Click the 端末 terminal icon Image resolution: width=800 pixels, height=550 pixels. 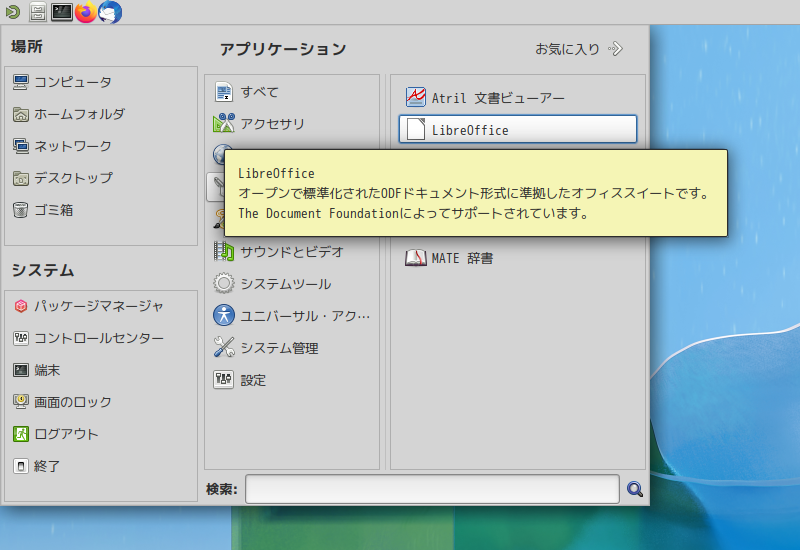[20, 370]
